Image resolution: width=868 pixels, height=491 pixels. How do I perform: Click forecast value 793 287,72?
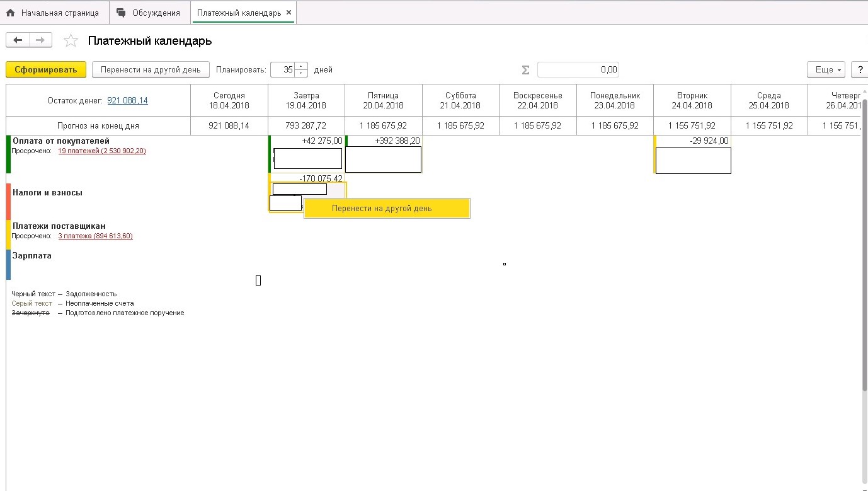[306, 125]
